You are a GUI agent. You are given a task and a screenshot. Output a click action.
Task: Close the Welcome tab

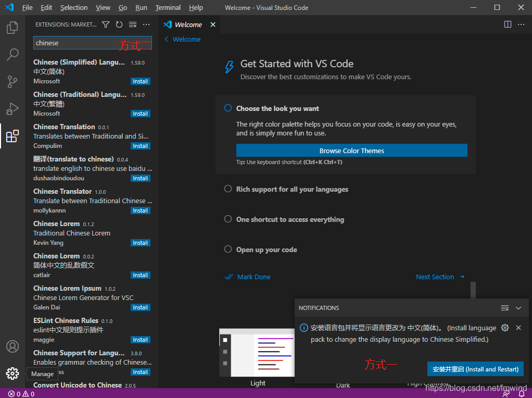[213, 24]
